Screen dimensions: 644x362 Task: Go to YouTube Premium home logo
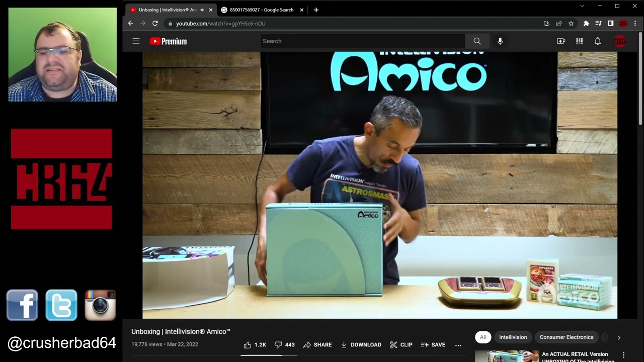pyautogui.click(x=168, y=41)
